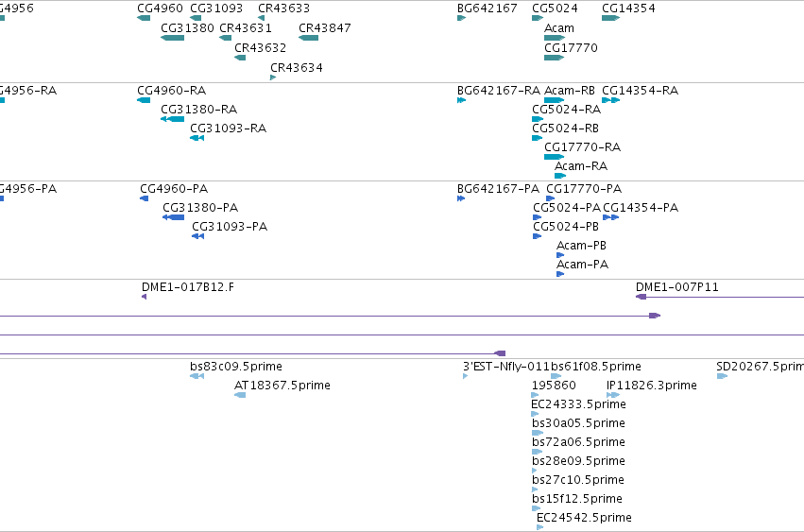
Task: Click the arrow glyph under Acam-RB
Action: click(555, 100)
